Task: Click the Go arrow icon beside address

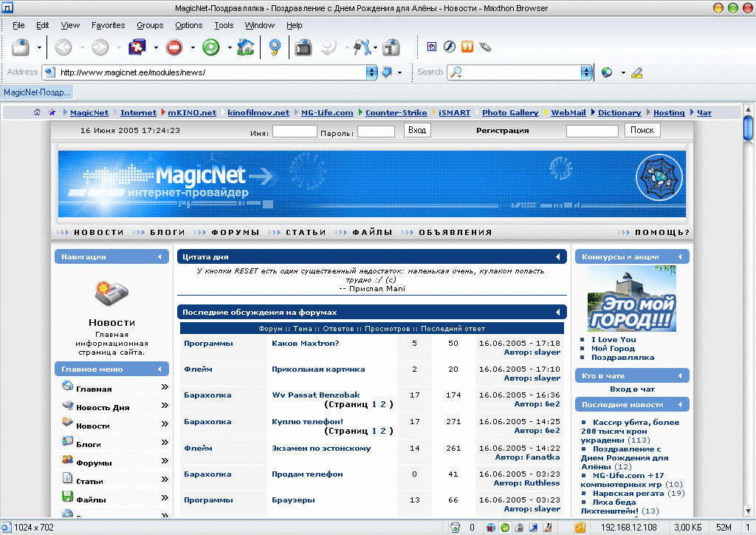Action: 387,72
